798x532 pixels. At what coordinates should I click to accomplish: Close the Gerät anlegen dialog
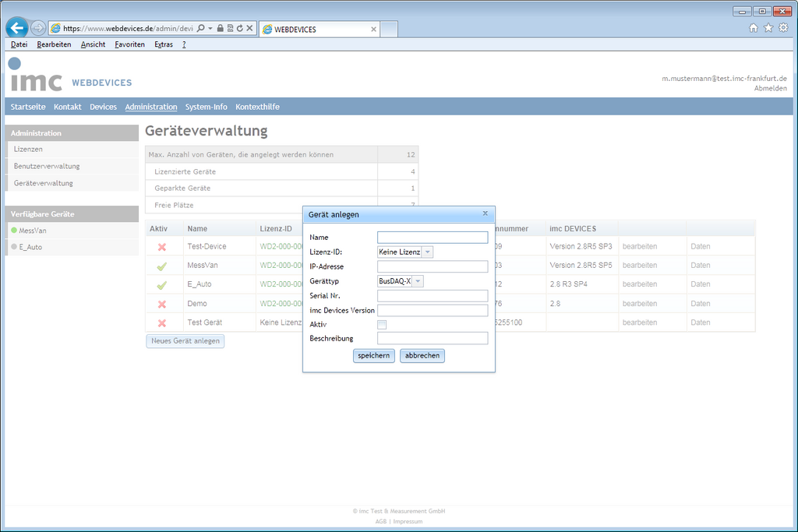pyautogui.click(x=485, y=213)
